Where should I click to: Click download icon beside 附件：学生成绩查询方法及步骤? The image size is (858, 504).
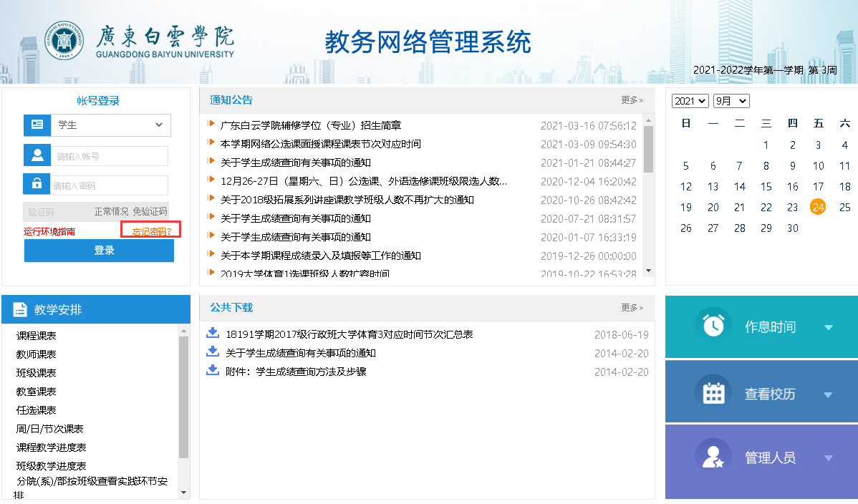[x=212, y=370]
